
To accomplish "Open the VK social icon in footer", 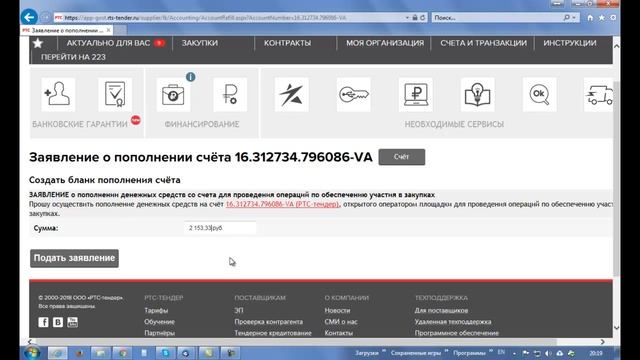I will (x=58, y=322).
